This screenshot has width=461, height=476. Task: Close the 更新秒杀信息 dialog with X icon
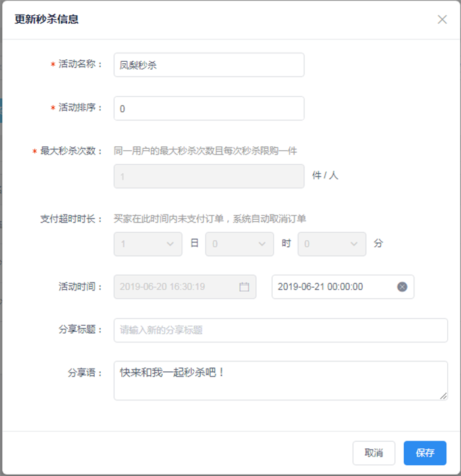(442, 20)
